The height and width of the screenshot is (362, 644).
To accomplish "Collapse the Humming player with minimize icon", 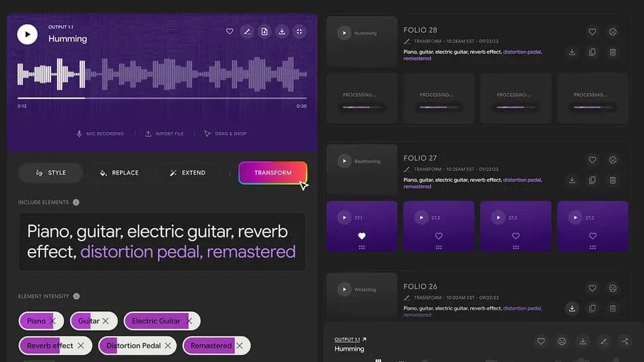I will (299, 32).
